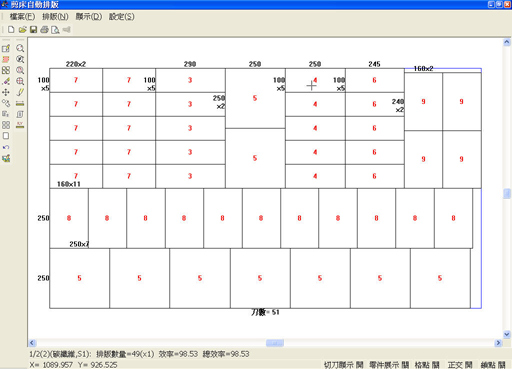Open the 顯示(D) menu

click(89, 17)
